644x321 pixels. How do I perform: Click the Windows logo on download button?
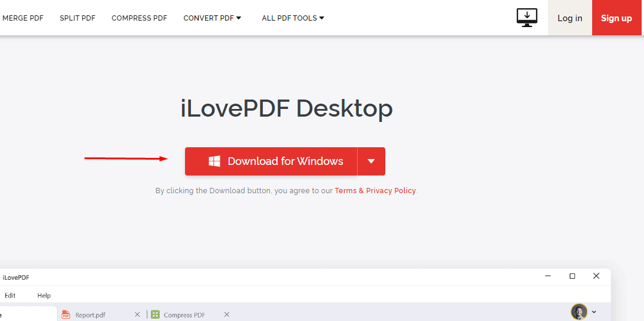(x=214, y=161)
